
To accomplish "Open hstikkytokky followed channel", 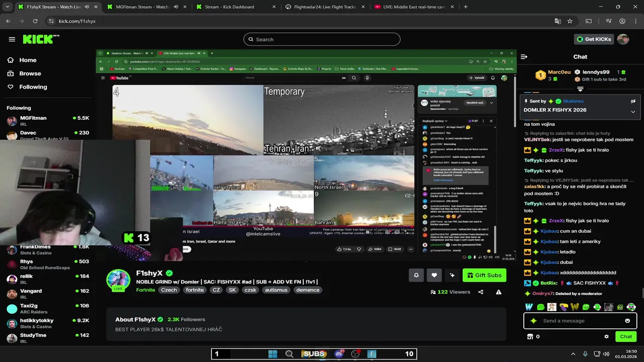I will [x=48, y=323].
